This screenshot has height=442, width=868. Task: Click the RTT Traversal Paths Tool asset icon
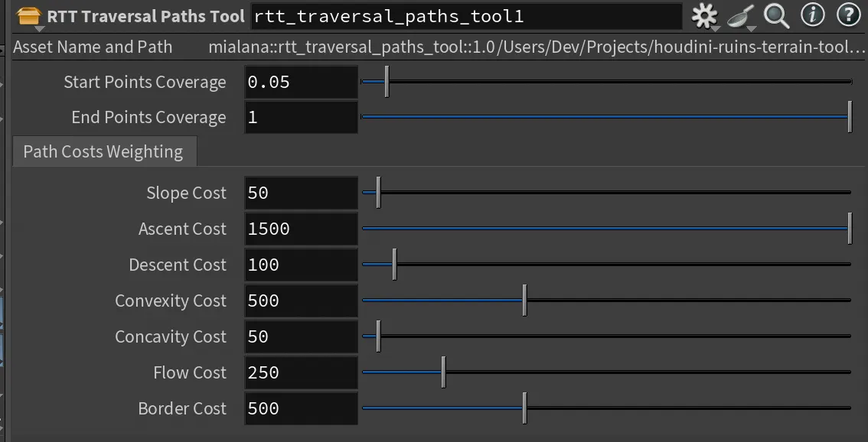(28, 16)
